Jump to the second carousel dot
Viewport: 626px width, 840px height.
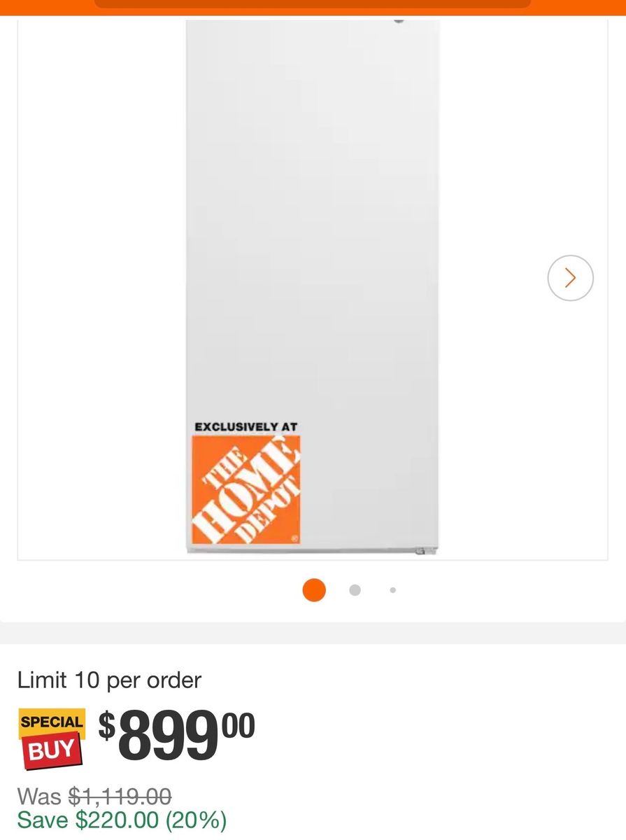(355, 590)
